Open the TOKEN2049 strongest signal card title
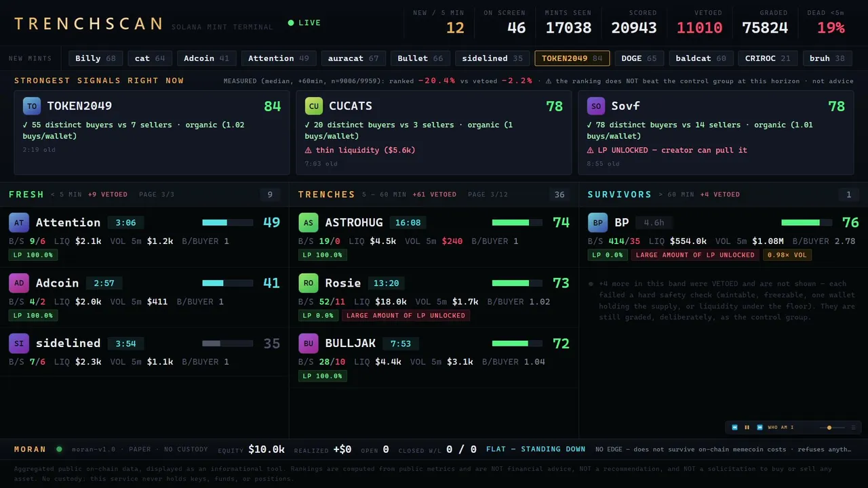The image size is (868, 488). pyautogui.click(x=79, y=106)
